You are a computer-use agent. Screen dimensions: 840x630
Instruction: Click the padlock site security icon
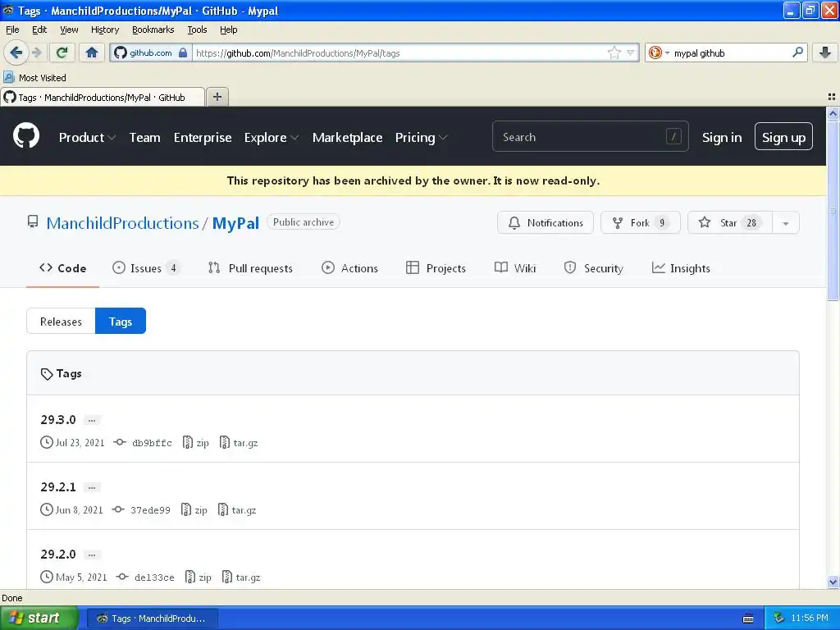click(x=183, y=52)
